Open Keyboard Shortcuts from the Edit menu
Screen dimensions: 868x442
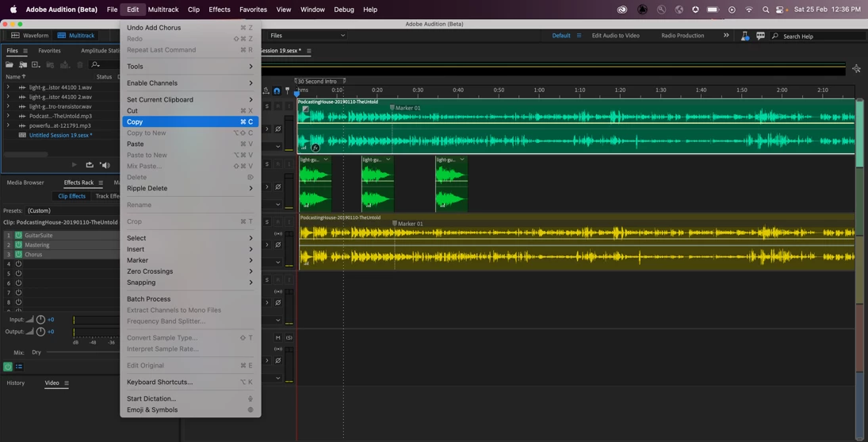190,382
